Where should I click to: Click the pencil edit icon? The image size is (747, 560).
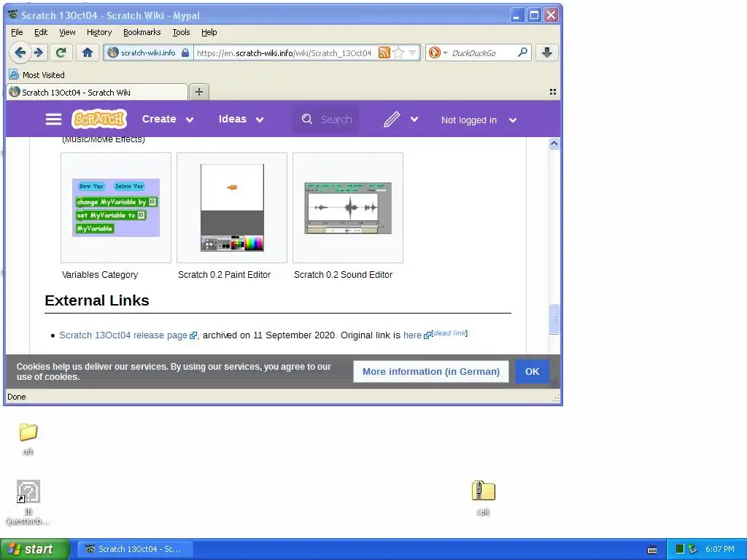(x=392, y=119)
